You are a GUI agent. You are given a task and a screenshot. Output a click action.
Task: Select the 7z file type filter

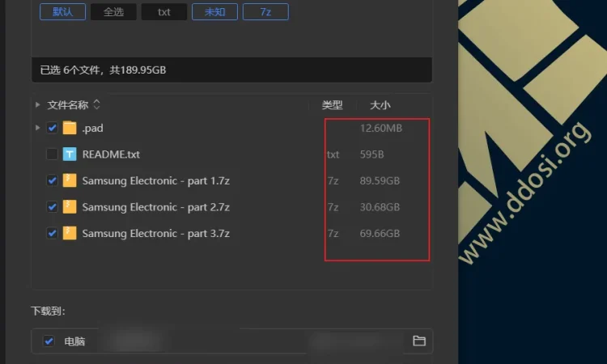[x=265, y=11]
